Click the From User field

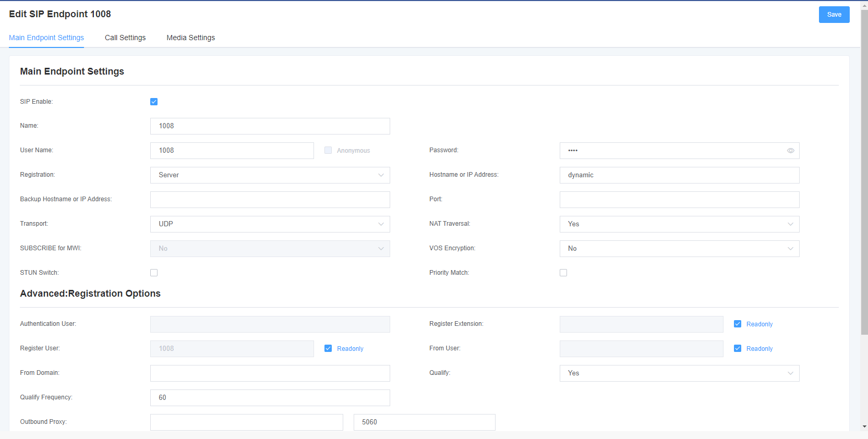point(642,349)
